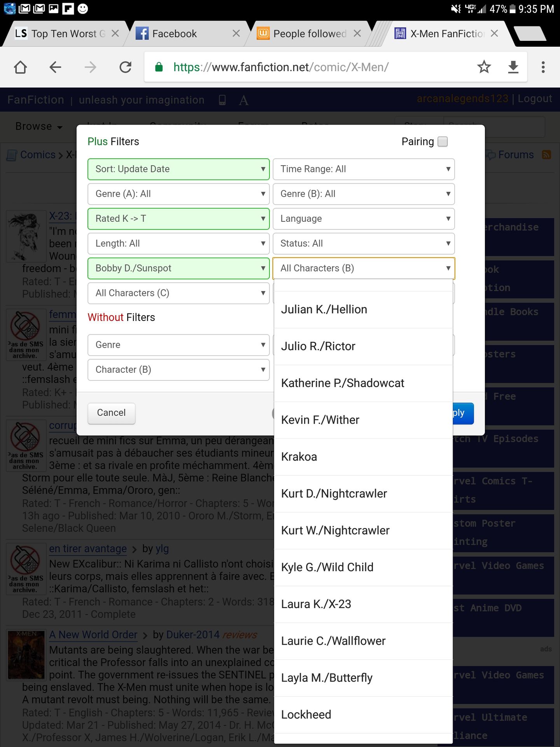
Task: Open the Length: All dropdown
Action: tap(178, 244)
